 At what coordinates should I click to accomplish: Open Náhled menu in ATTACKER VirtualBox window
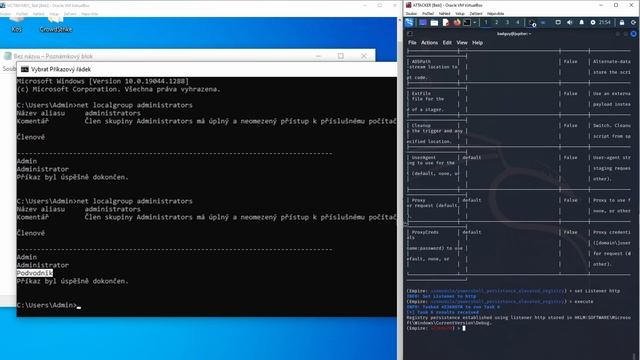coord(444,13)
